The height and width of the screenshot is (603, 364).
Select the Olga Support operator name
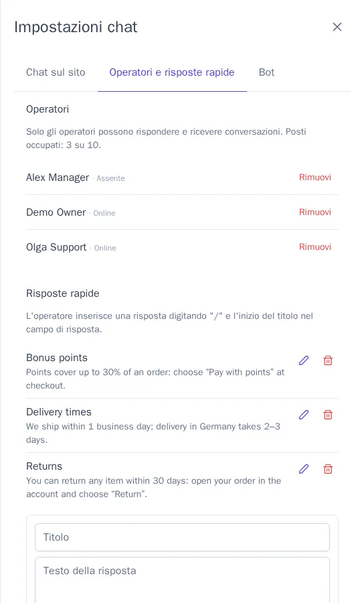coord(56,247)
